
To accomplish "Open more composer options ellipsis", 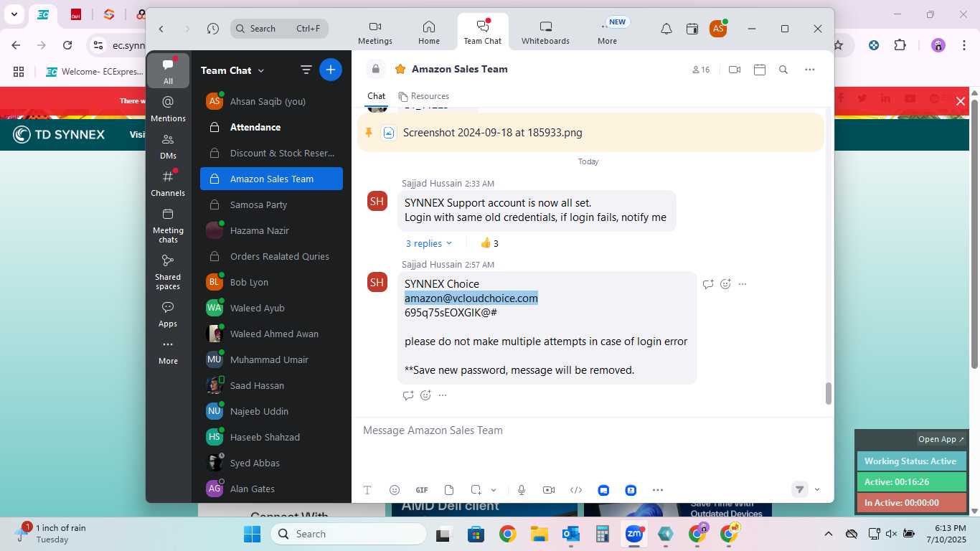I will pyautogui.click(x=658, y=490).
